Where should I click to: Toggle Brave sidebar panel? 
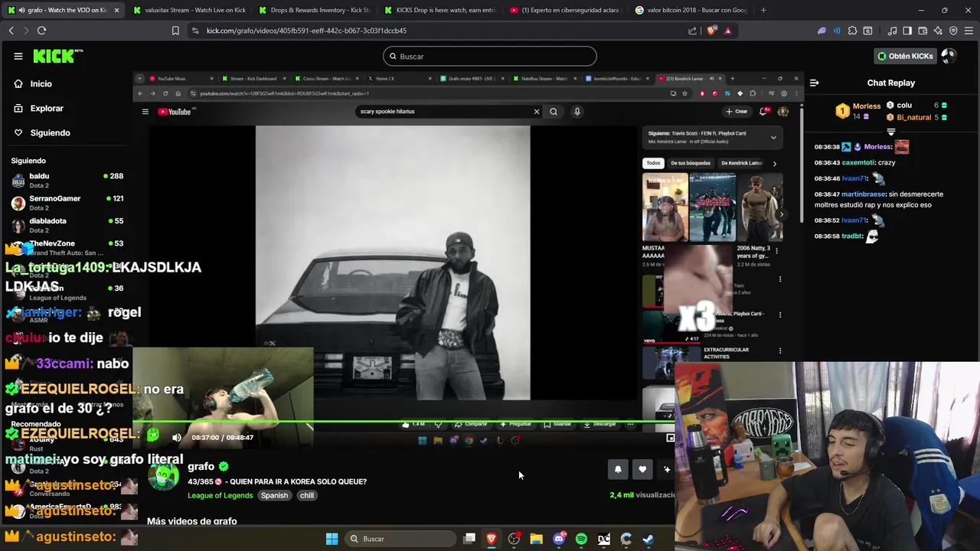pyautogui.click(x=907, y=31)
